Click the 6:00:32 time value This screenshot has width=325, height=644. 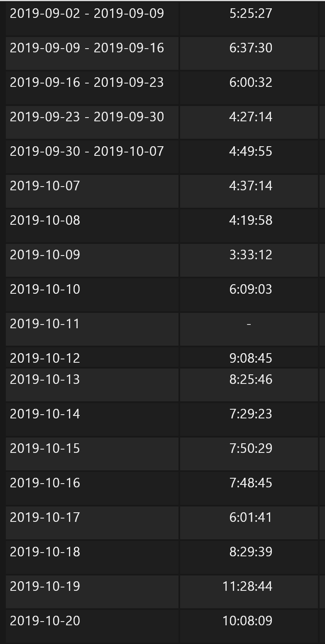click(250, 82)
